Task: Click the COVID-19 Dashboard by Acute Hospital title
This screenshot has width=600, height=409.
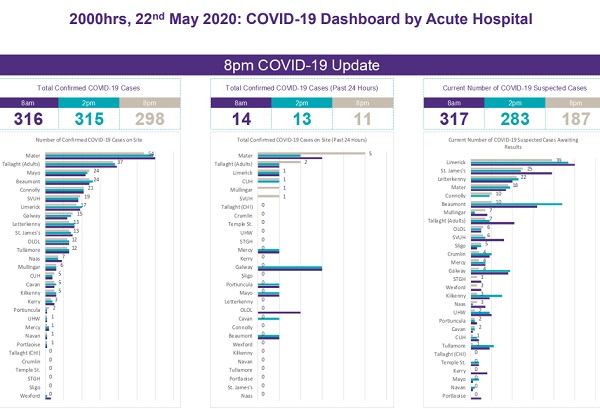Action: pos(300,18)
